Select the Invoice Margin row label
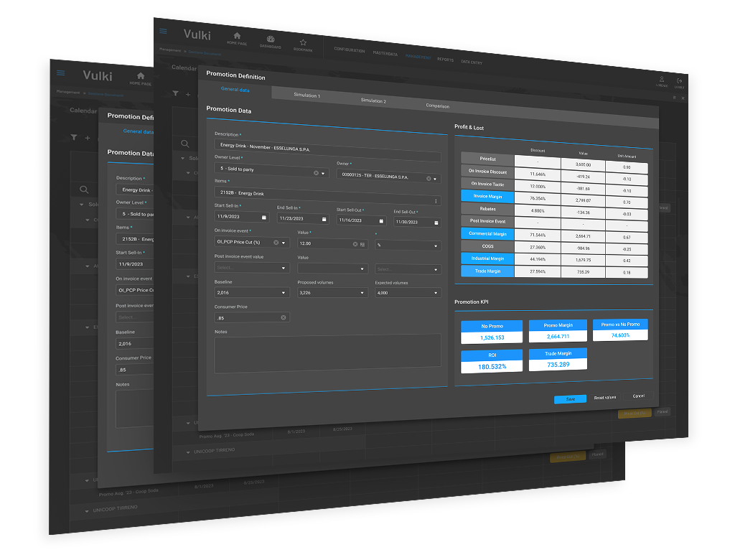735x560 pixels. point(487,197)
